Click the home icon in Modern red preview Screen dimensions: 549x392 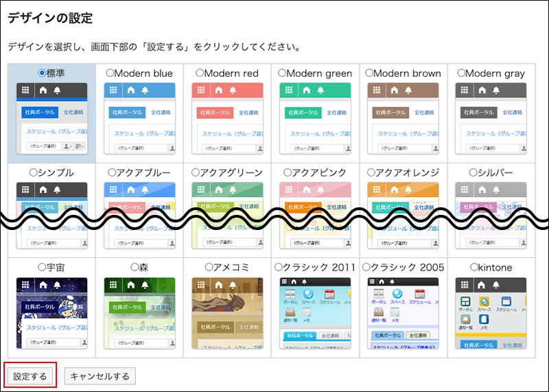coord(219,90)
